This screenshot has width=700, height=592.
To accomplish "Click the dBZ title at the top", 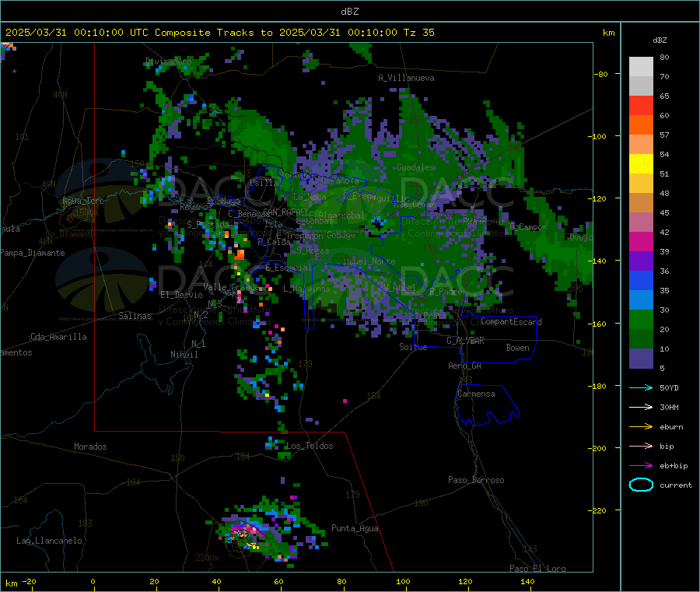I will pyautogui.click(x=349, y=12).
